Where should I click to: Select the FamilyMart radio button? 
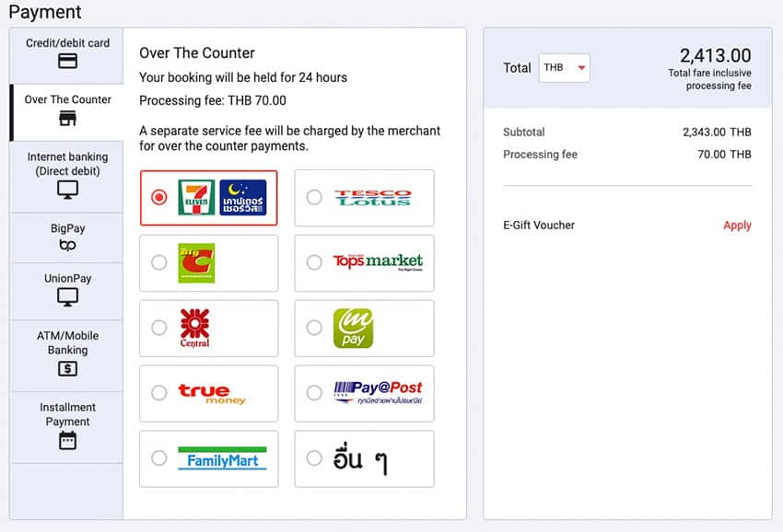coord(159,458)
